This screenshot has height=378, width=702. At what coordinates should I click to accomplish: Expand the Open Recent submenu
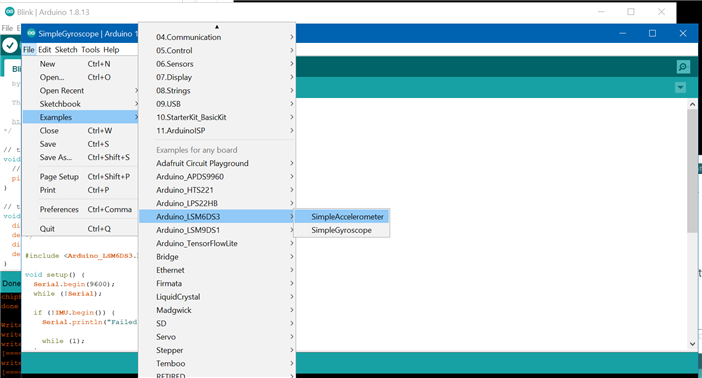[x=81, y=91]
